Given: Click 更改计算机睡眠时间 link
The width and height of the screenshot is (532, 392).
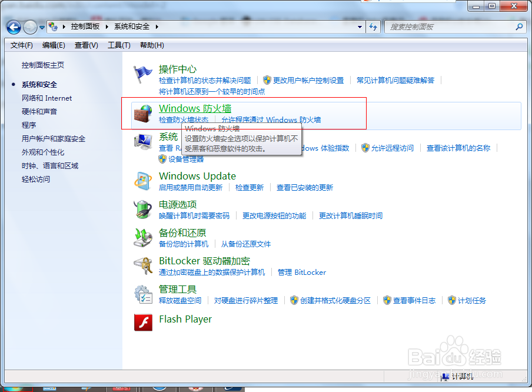Looking at the screenshot, I should point(351,215).
